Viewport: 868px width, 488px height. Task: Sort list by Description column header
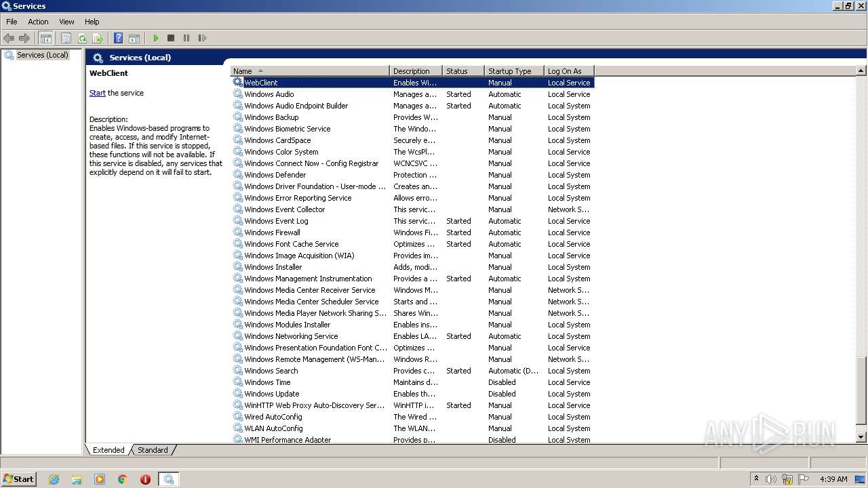(416, 70)
